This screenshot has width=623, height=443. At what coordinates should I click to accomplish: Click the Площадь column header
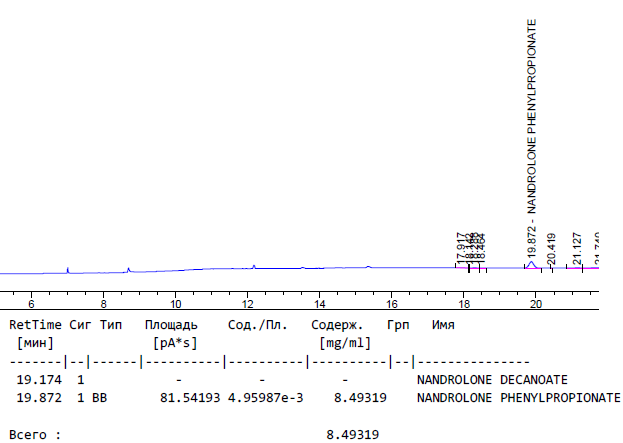170,325
